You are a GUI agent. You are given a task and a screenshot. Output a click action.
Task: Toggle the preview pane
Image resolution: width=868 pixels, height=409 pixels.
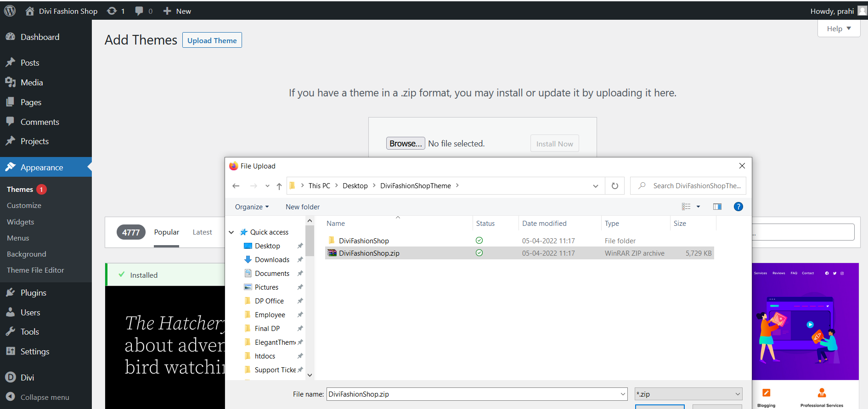coord(717,207)
